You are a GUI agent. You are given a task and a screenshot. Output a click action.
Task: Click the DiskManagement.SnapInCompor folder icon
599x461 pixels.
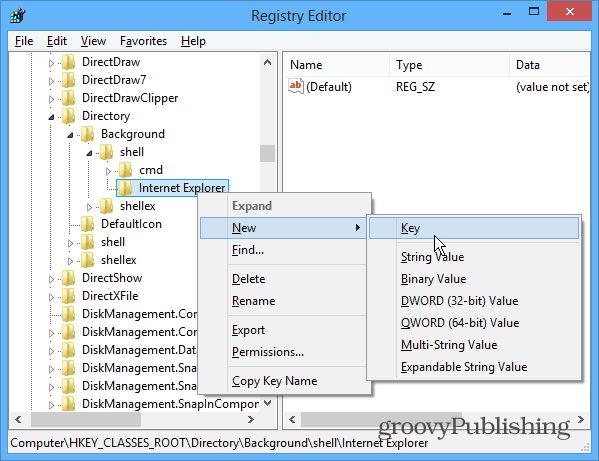[x=69, y=404]
